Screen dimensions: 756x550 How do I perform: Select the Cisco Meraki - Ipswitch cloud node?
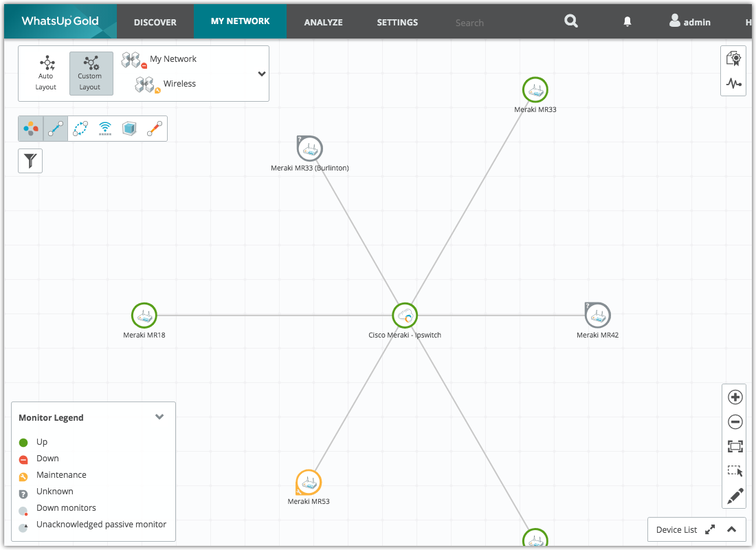point(405,316)
